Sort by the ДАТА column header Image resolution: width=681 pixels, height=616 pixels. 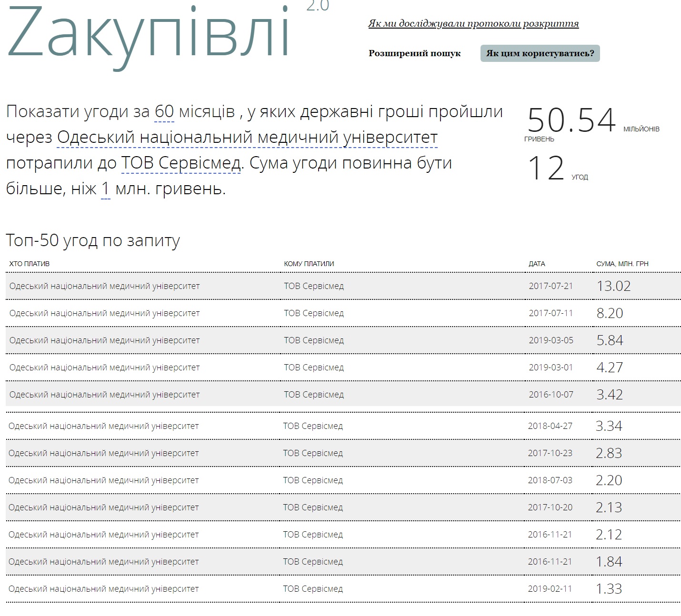[537, 264]
